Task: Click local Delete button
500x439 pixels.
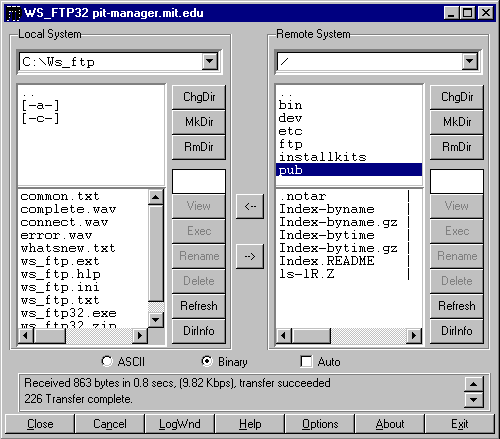Action: coord(199,281)
